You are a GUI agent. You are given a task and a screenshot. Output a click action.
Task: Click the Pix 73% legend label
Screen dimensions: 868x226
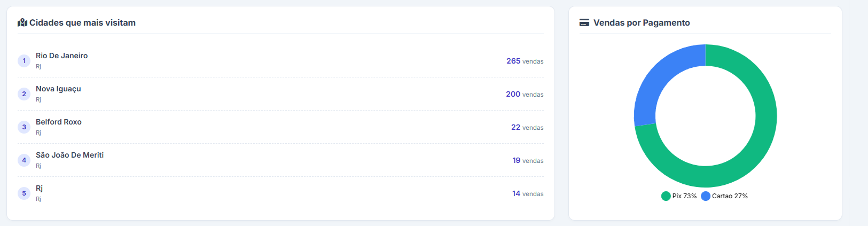pyautogui.click(x=684, y=196)
